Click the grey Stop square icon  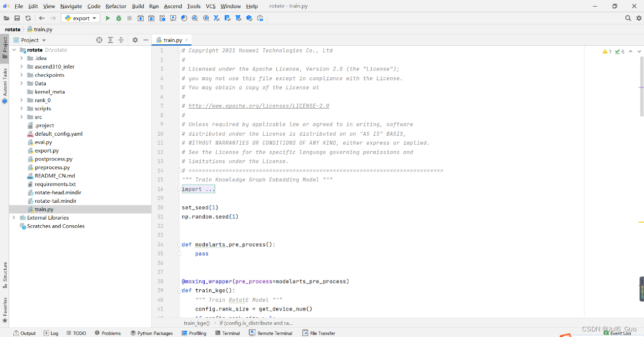(130, 18)
